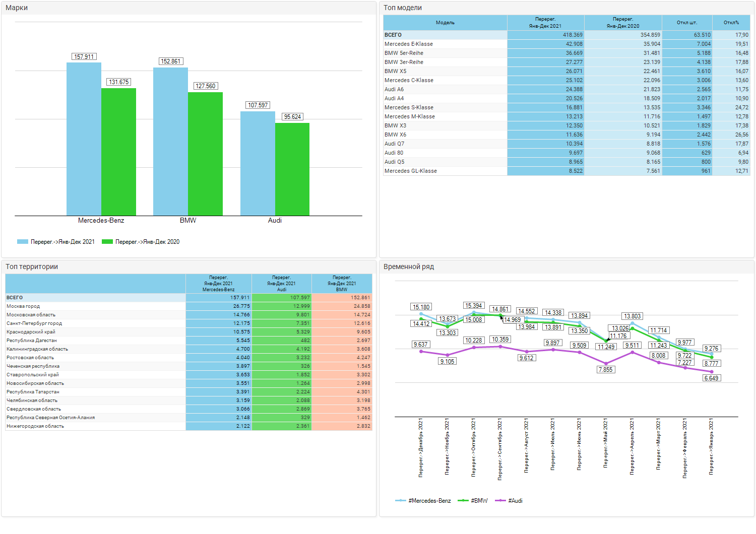Click the BMW territory column header
The width and height of the screenshot is (756, 534).
(x=342, y=284)
